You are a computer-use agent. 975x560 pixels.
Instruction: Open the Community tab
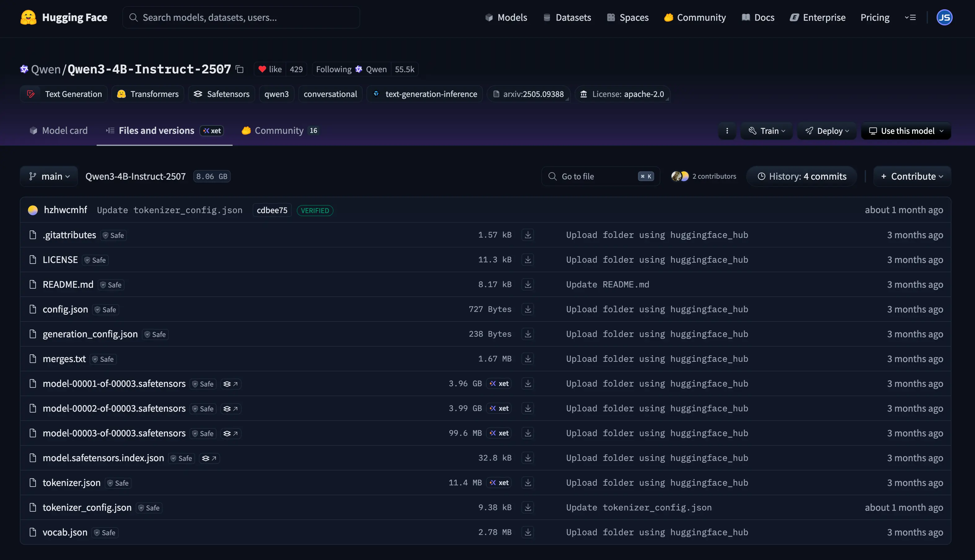[279, 131]
